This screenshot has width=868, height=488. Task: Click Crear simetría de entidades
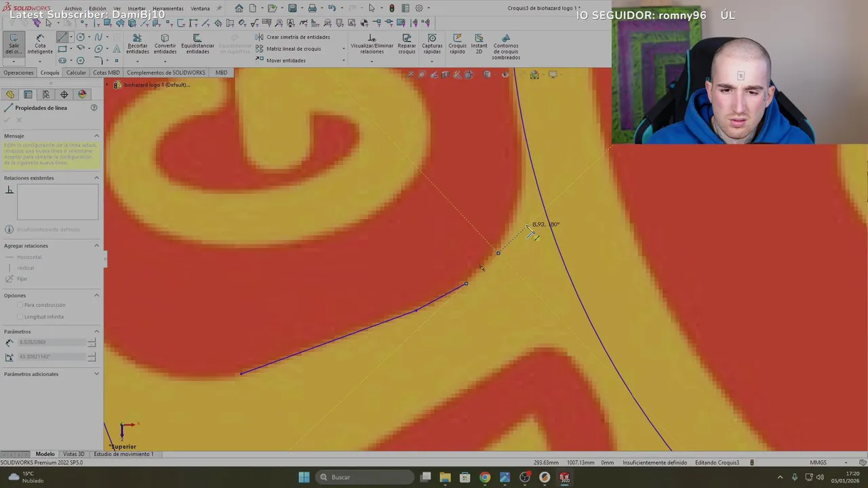tap(293, 37)
